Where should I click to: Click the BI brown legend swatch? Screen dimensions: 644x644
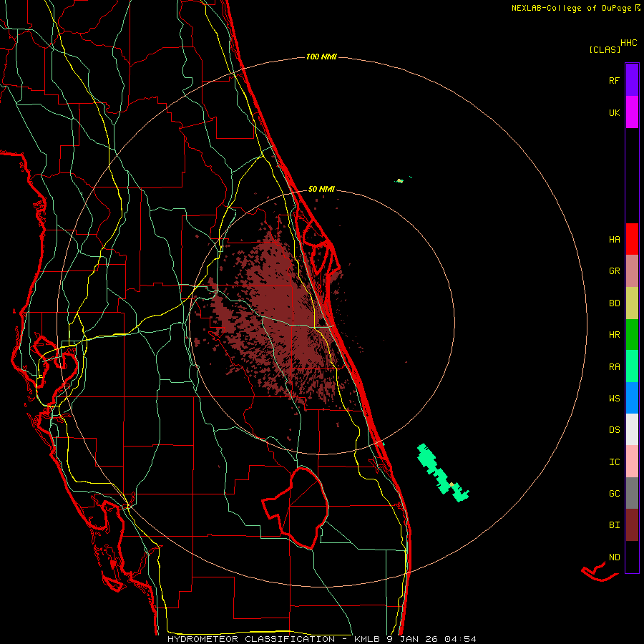click(x=632, y=525)
